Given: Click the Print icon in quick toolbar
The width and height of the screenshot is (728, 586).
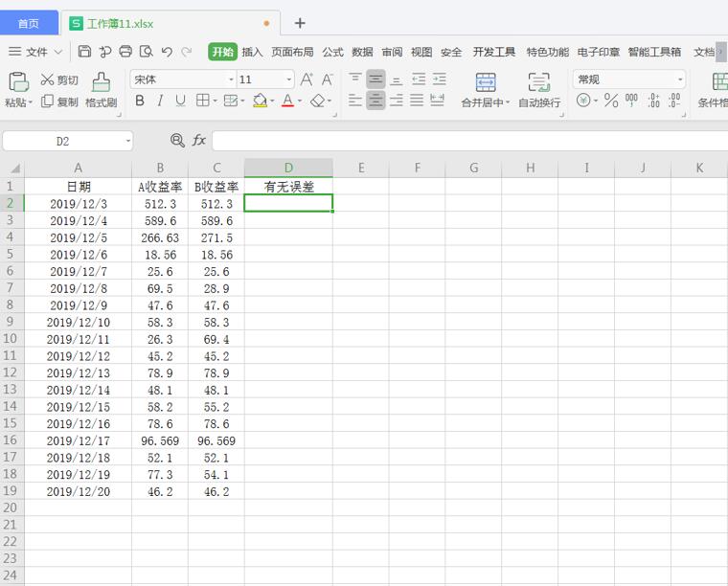Looking at the screenshot, I should click(125, 52).
